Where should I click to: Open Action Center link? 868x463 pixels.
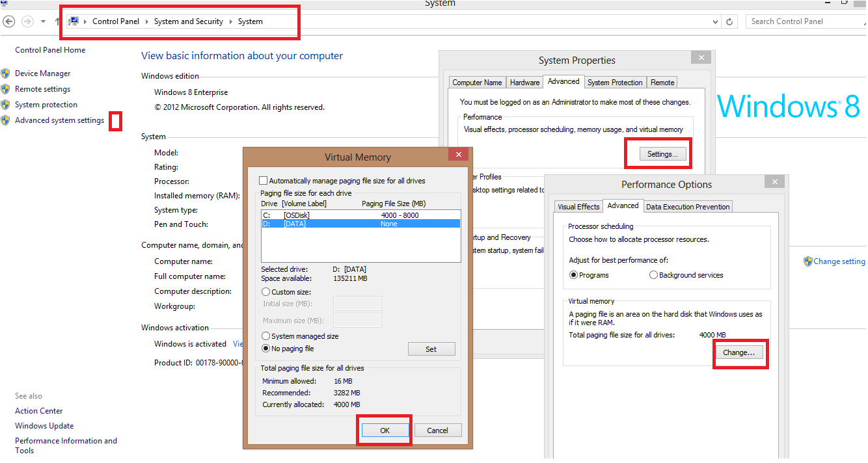pos(39,411)
